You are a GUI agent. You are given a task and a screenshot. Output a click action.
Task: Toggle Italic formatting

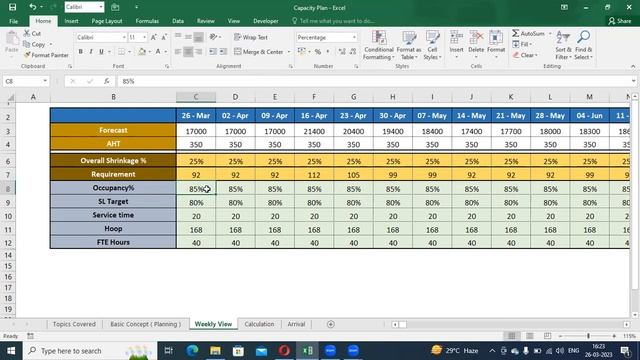tap(91, 52)
